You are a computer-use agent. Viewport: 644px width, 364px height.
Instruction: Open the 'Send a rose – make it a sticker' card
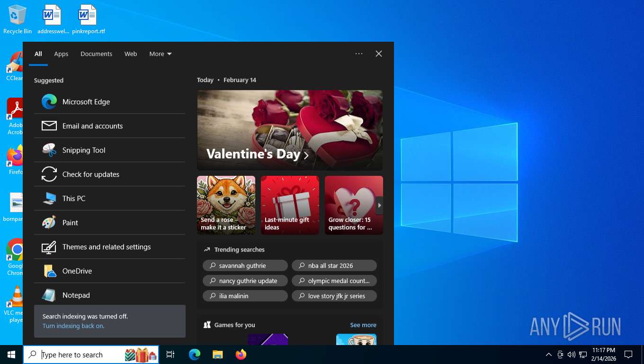(226, 205)
